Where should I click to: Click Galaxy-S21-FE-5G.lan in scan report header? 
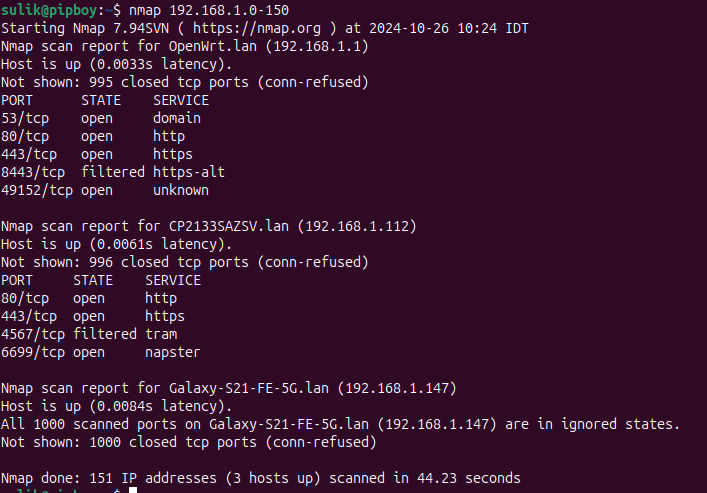pos(249,388)
